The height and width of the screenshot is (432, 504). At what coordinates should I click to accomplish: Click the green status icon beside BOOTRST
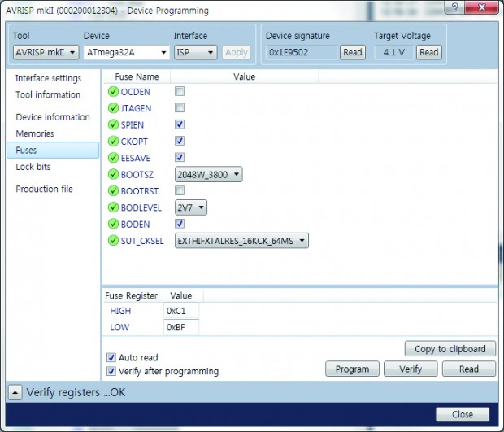[113, 191]
